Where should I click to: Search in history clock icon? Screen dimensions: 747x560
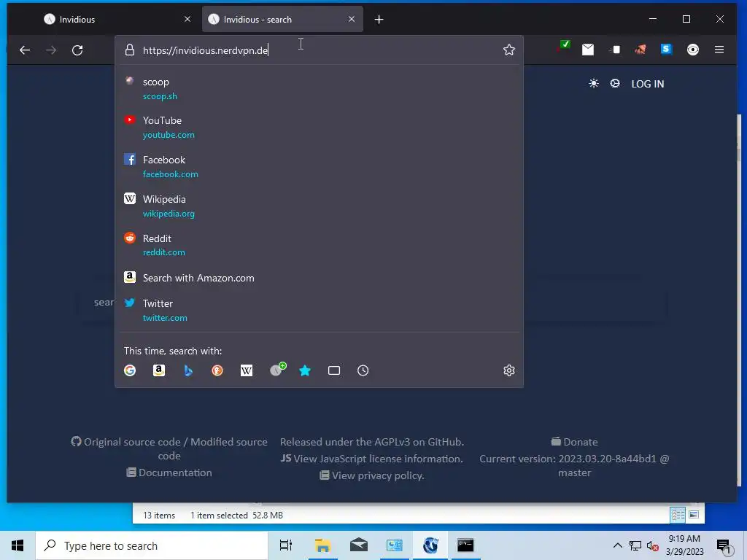click(x=363, y=370)
